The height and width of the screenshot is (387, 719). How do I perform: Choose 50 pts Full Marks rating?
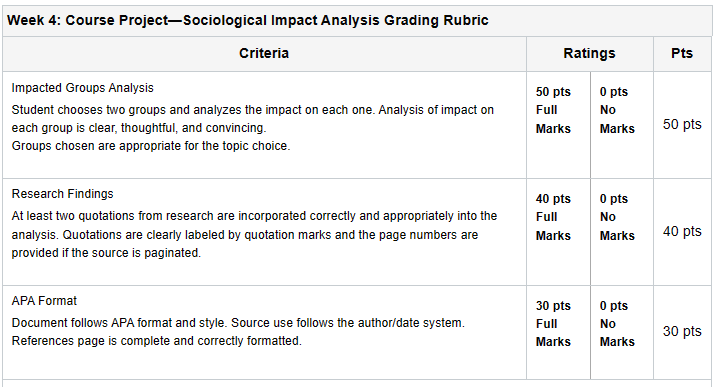[553, 111]
